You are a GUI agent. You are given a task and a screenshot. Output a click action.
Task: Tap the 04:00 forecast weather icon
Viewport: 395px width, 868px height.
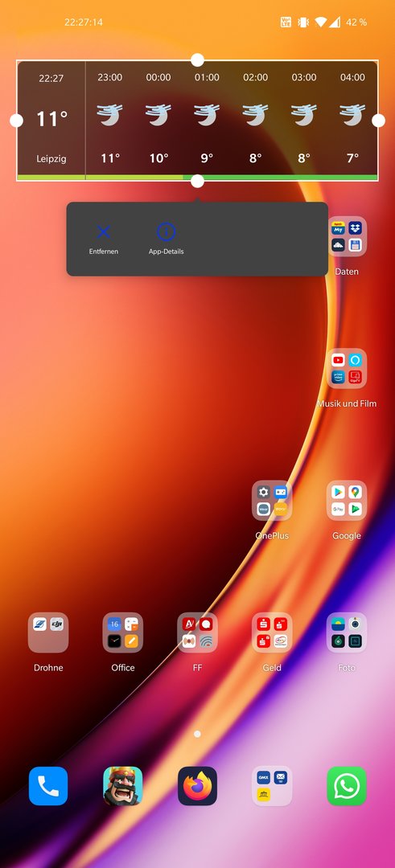click(x=352, y=115)
